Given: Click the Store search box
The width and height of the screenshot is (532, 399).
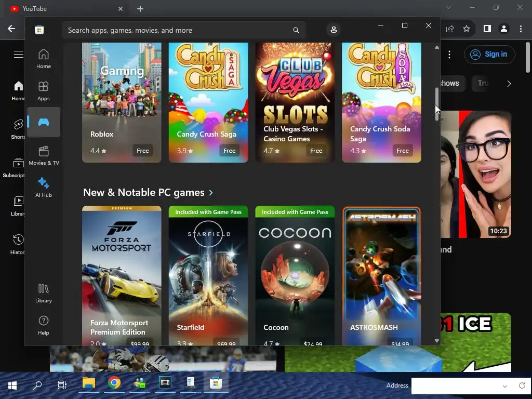Looking at the screenshot, I should [183, 30].
